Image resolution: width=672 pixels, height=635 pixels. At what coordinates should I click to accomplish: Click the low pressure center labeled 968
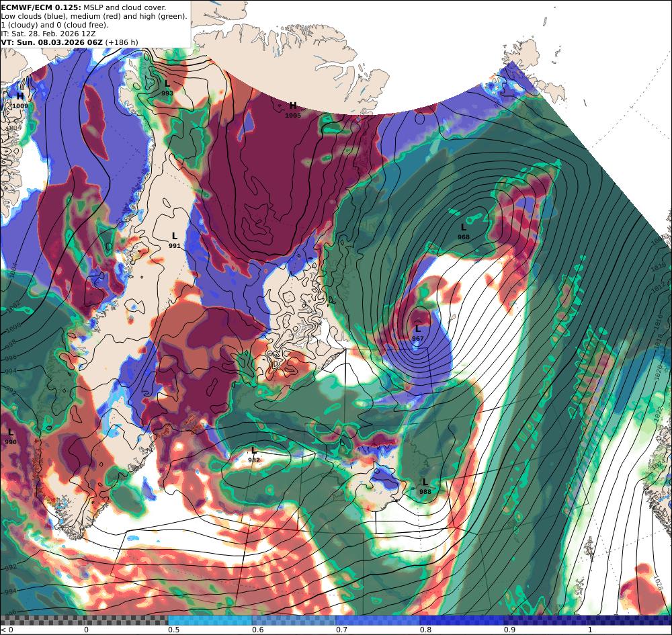(463, 231)
